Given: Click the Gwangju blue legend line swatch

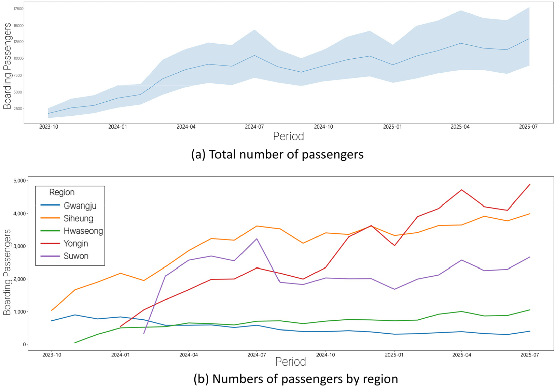Looking at the screenshot, I should click(51, 205).
